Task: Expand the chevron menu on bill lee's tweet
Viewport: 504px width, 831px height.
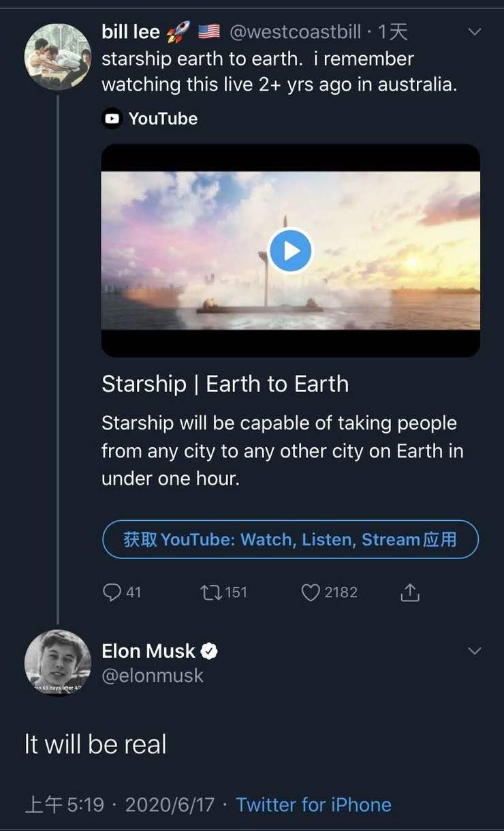Action: (475, 31)
